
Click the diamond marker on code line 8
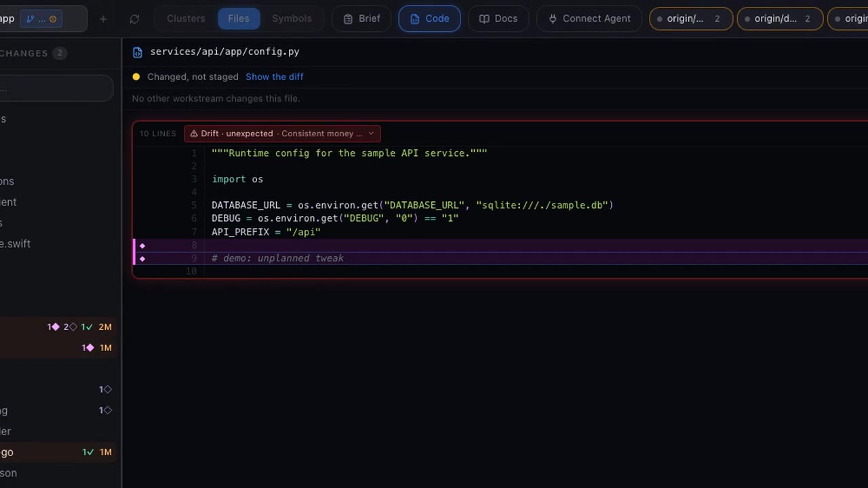(142, 245)
